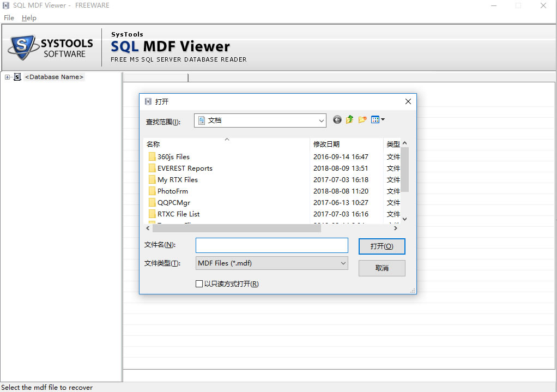This screenshot has height=392, width=557.
Task: Open the File menu
Action: pos(9,18)
